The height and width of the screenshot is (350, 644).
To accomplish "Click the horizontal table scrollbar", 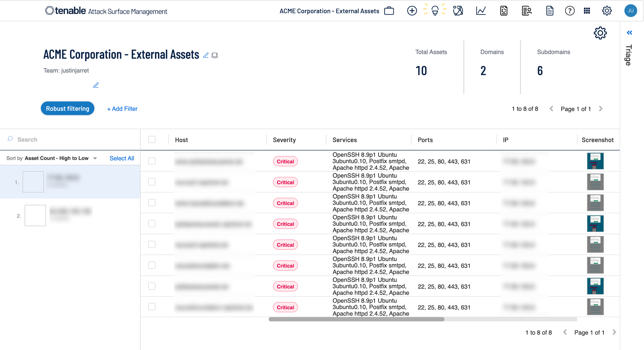I will point(356,319).
